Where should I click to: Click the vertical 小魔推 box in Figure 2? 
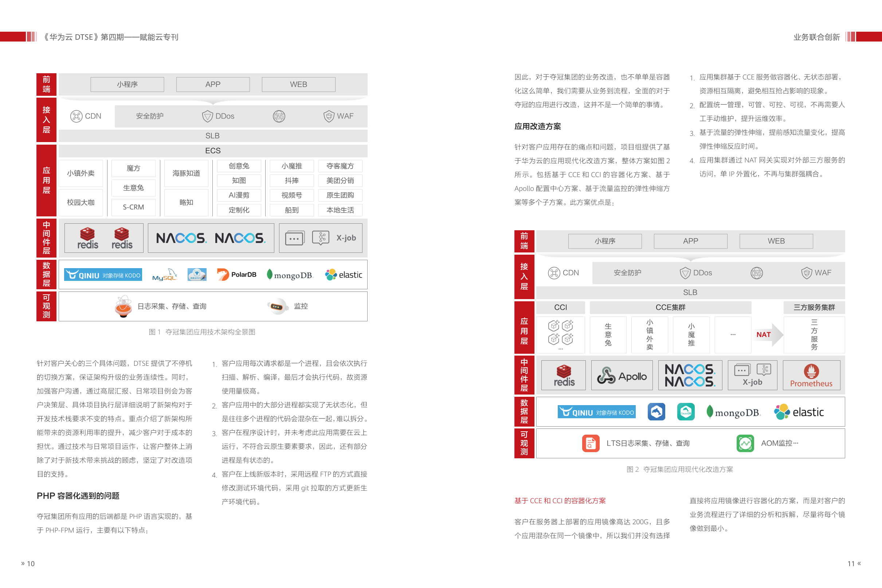click(x=691, y=334)
